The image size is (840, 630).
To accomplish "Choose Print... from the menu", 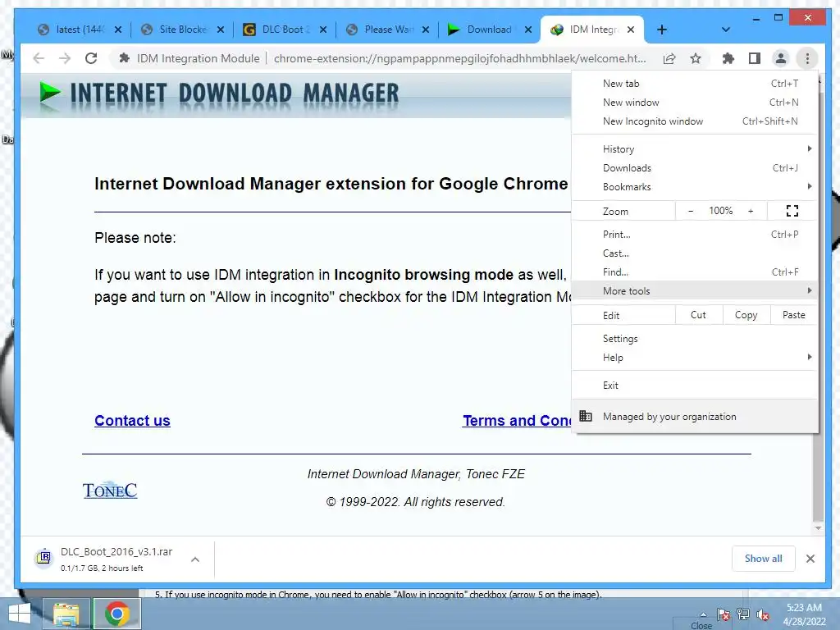I will (694, 235).
